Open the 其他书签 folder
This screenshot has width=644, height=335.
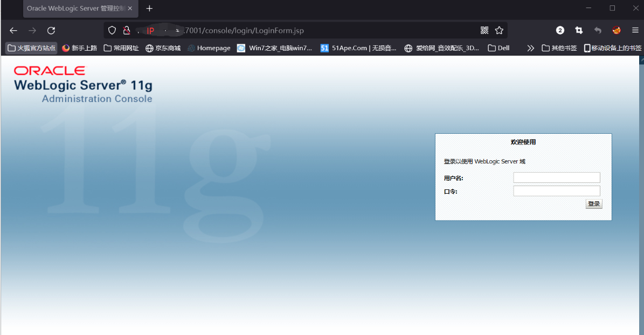[x=559, y=48]
